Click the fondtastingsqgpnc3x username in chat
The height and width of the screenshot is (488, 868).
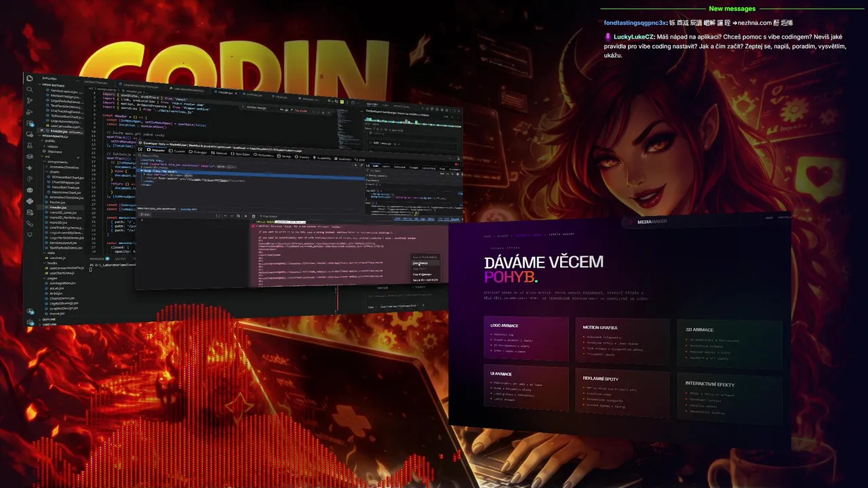(x=635, y=23)
